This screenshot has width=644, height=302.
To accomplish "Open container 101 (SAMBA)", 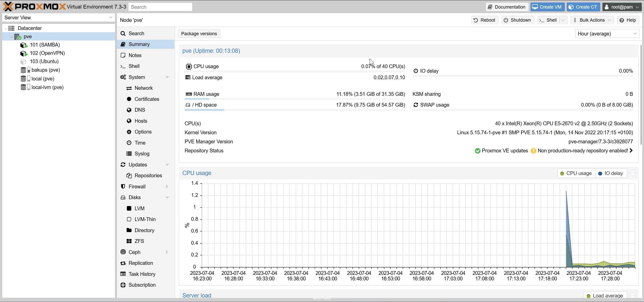I will 45,45.
